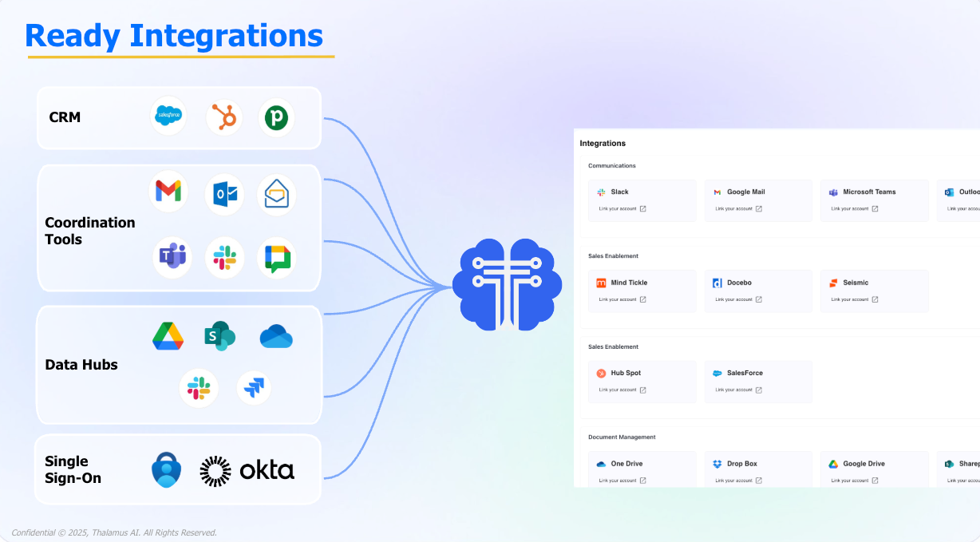
Task: Open Link your account under Drop Box
Action: [738, 481]
